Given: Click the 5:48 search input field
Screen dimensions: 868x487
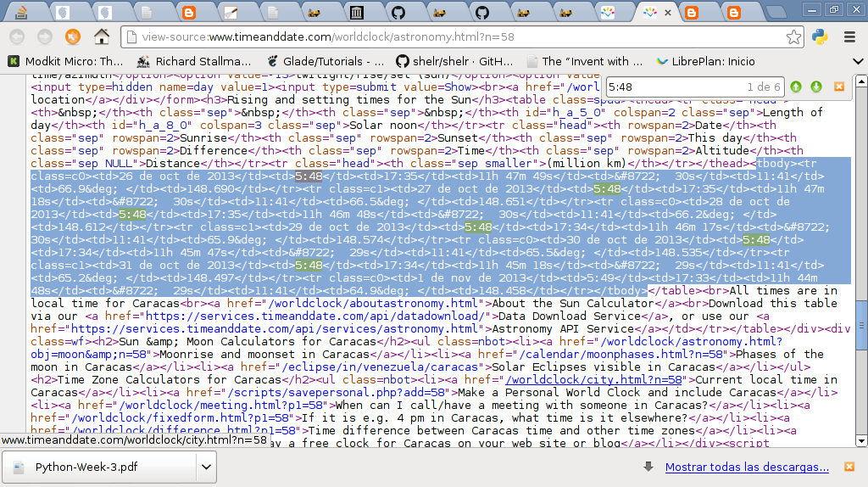Looking at the screenshot, I should 670,87.
